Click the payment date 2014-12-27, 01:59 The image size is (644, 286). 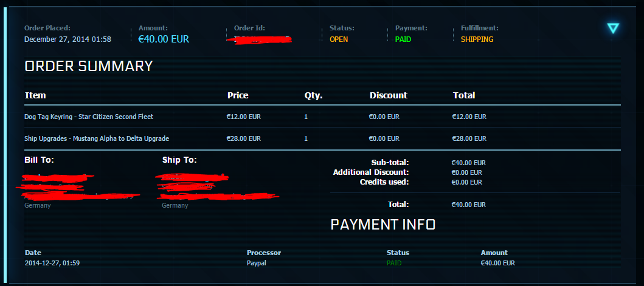coord(52,263)
